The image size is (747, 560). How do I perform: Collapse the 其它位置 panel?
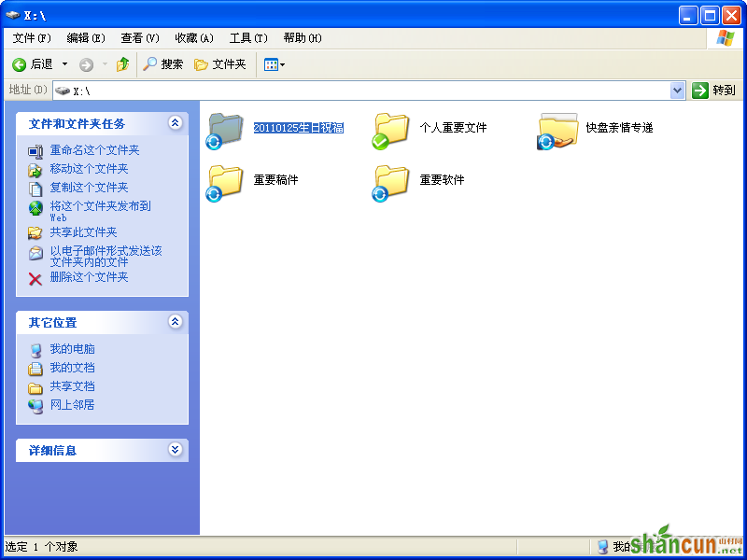coord(175,321)
